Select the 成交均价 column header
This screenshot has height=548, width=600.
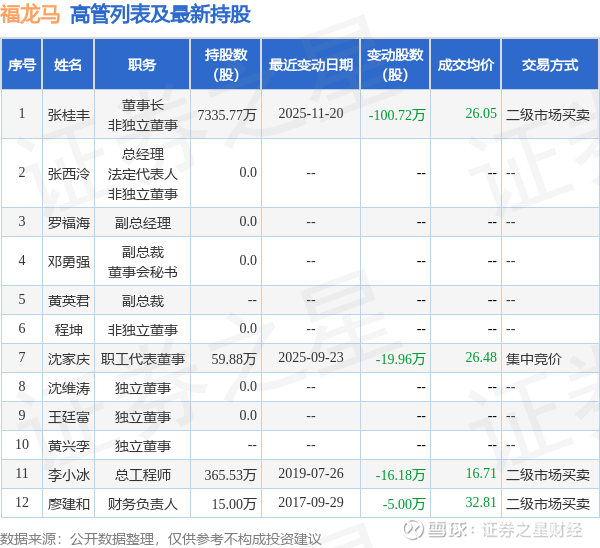(x=465, y=64)
